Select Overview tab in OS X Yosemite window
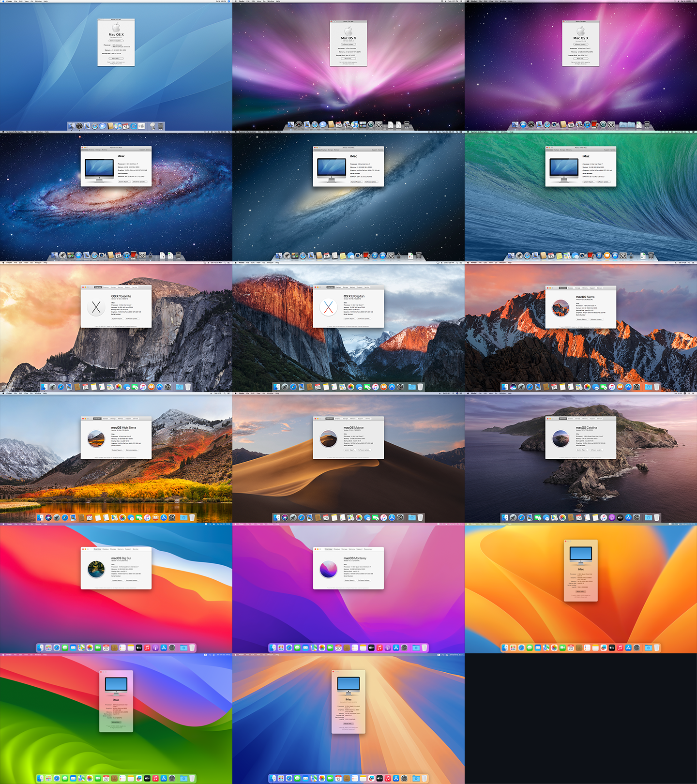The height and width of the screenshot is (784, 697). click(98, 287)
